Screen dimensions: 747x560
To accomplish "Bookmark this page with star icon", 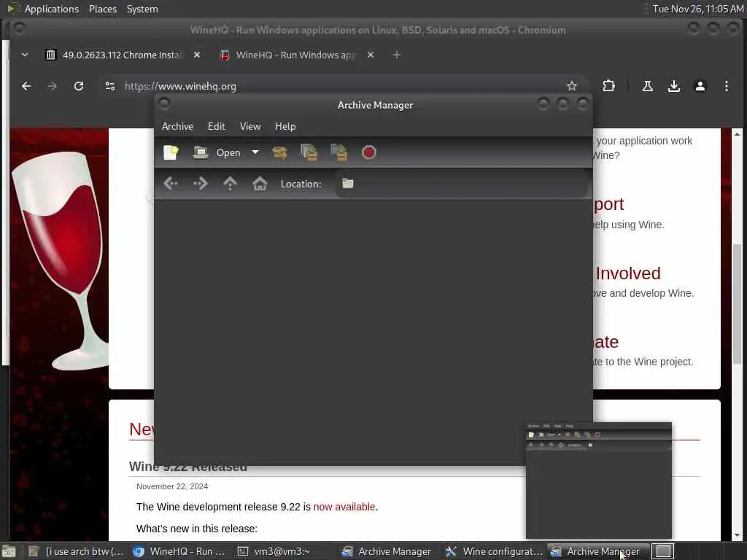I will [572, 86].
